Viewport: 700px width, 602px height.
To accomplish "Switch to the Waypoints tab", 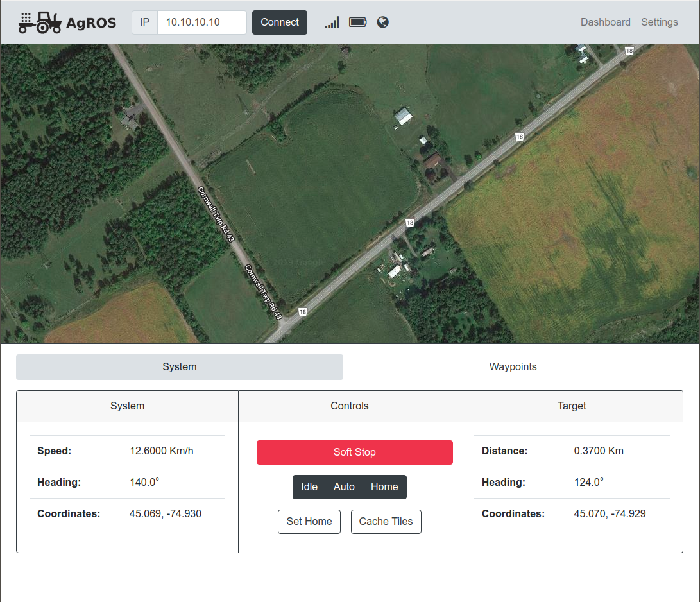I will click(513, 367).
